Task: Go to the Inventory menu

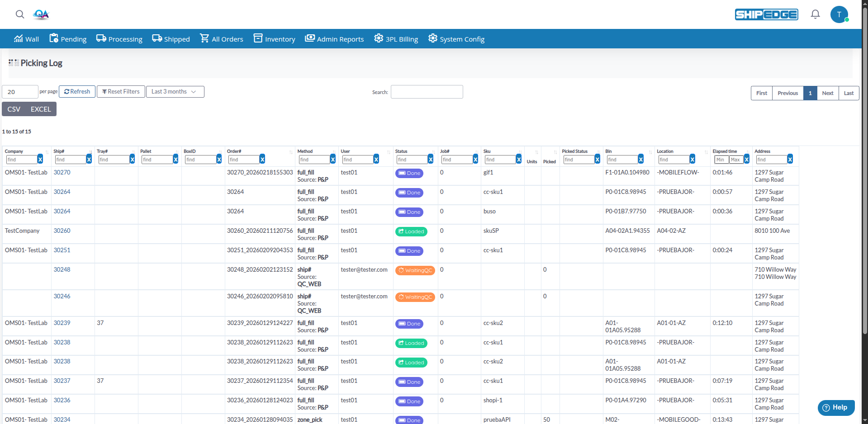Action: pyautogui.click(x=274, y=39)
